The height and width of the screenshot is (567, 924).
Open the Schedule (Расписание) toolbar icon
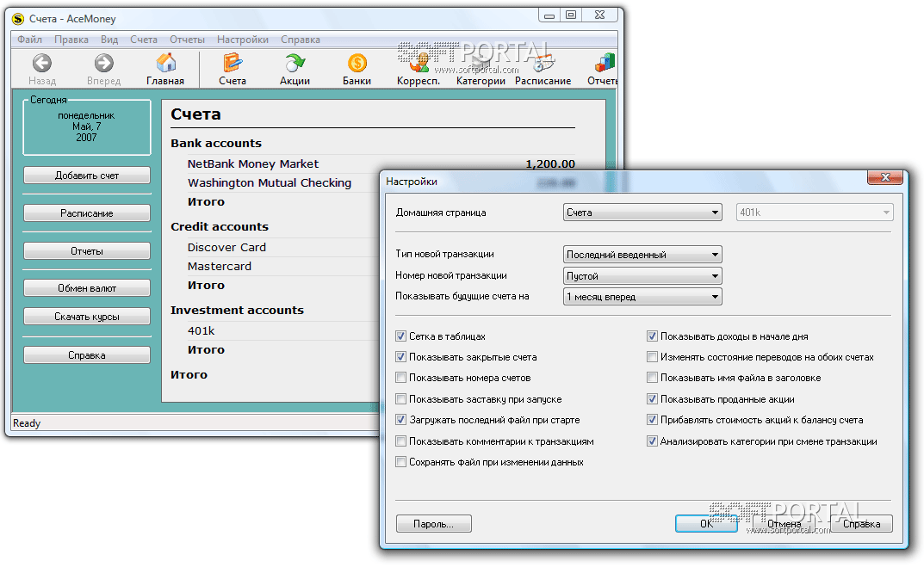[543, 63]
